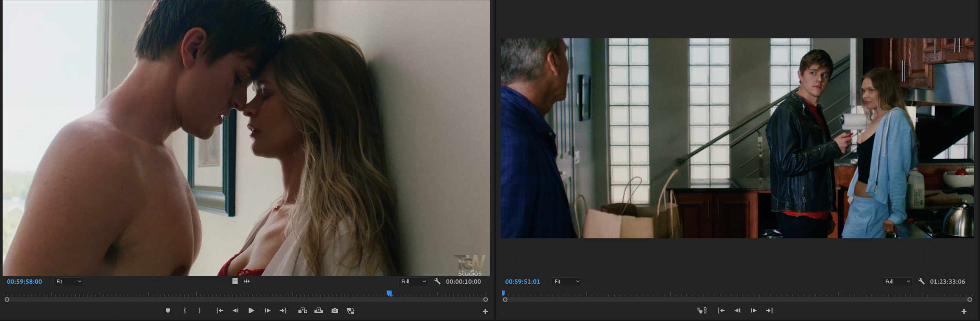
Task: Toggle Gang to Program Monitor icon
Action: (x=702, y=310)
